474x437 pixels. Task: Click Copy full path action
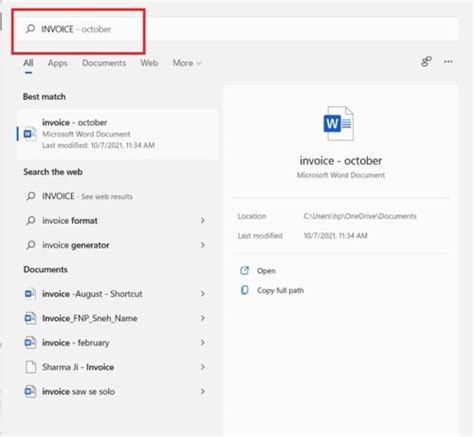coord(280,290)
